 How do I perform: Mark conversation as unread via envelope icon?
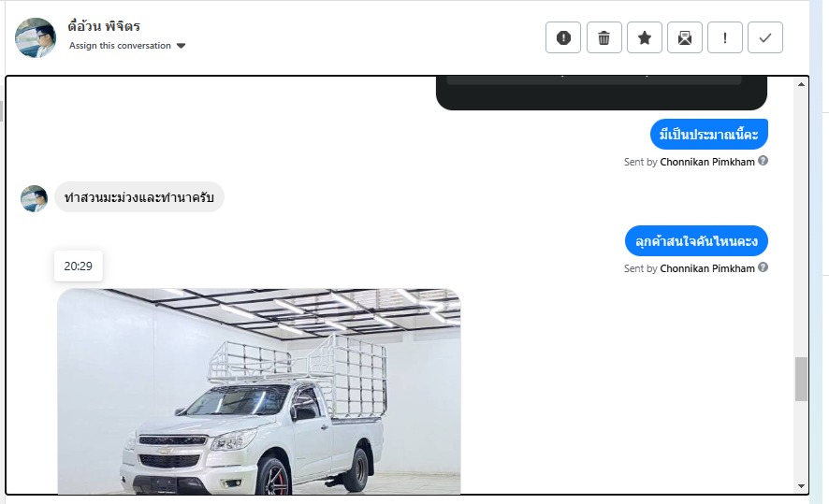coord(685,37)
